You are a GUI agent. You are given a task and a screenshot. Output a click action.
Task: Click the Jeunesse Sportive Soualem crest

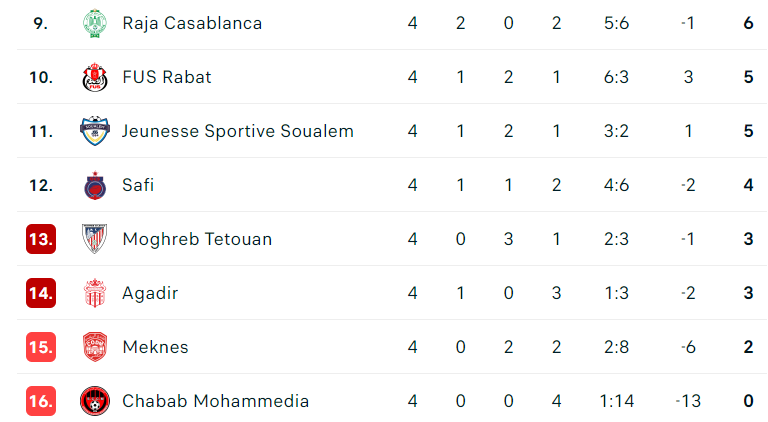[93, 131]
